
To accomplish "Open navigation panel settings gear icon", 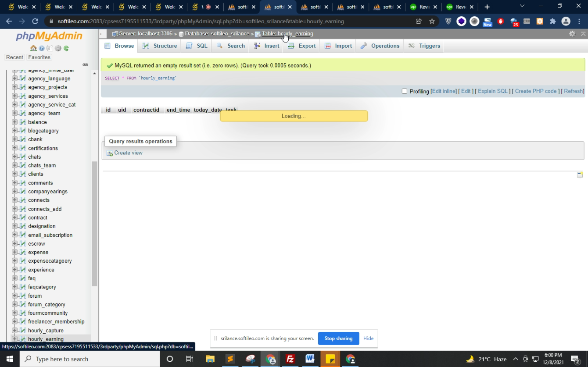I will (58, 49).
